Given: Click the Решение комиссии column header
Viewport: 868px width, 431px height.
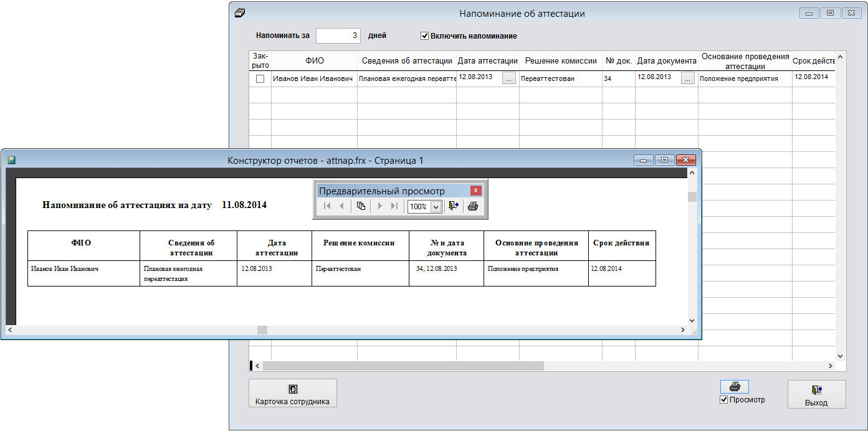Looking at the screenshot, I should (560, 61).
